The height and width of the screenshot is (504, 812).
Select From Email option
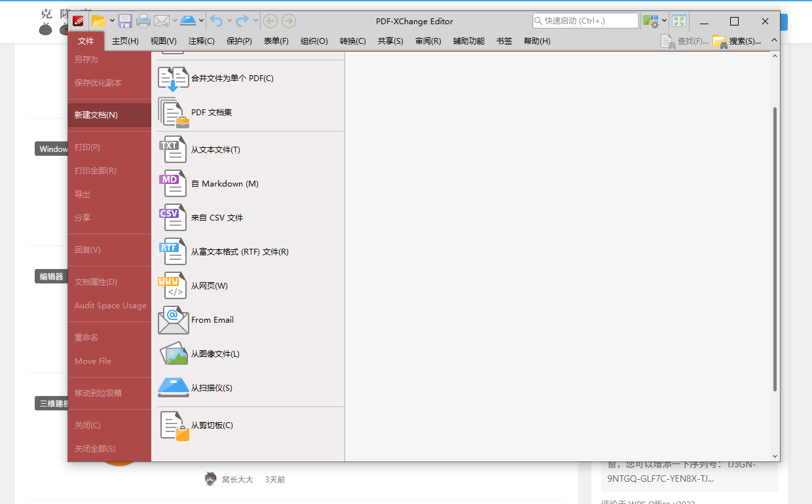pos(212,320)
